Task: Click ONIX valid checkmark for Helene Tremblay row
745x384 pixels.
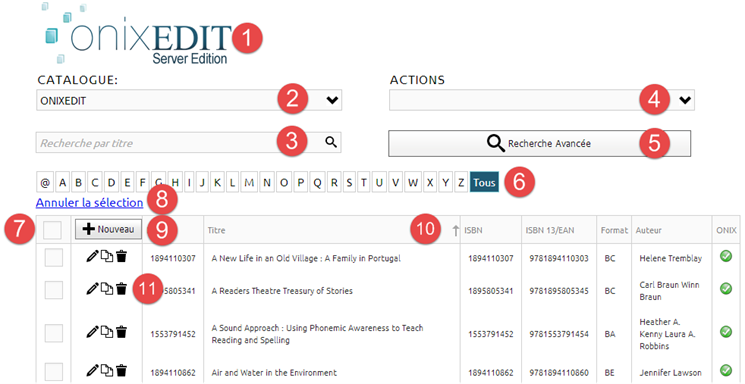Action: 726,257
